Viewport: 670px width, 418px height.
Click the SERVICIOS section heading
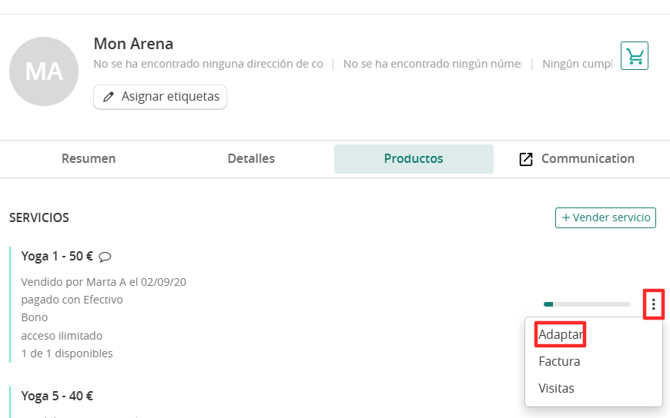click(x=39, y=218)
